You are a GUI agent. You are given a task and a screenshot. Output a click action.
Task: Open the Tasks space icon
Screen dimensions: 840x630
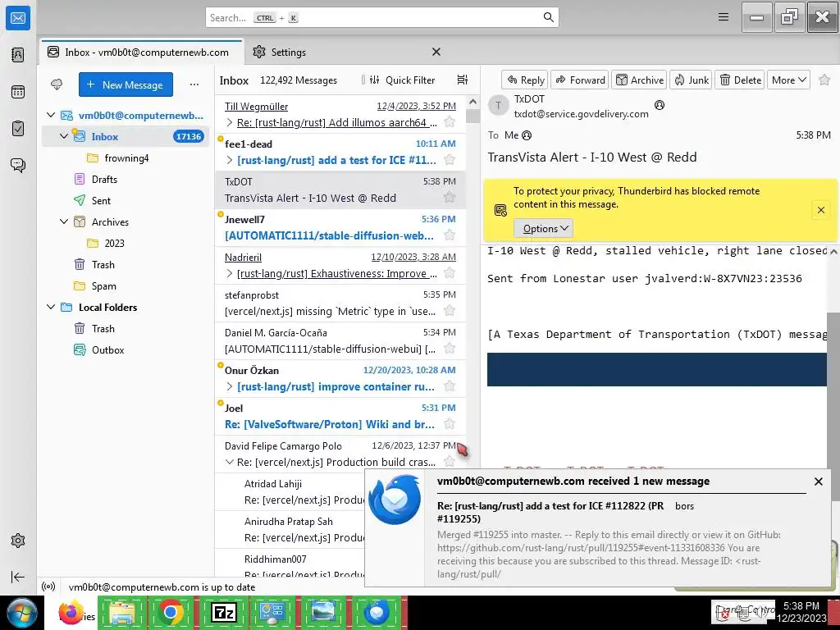click(x=18, y=129)
